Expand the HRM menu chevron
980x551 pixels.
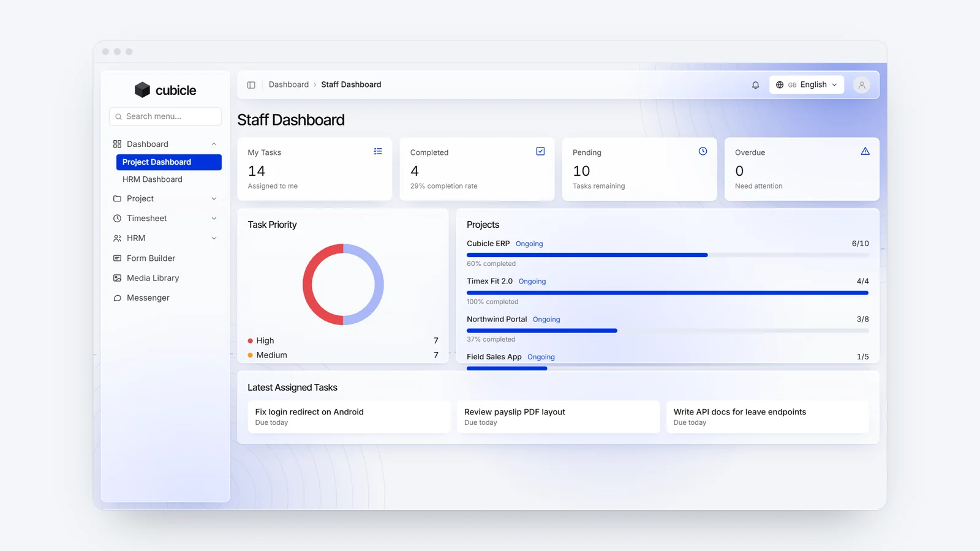pos(214,238)
